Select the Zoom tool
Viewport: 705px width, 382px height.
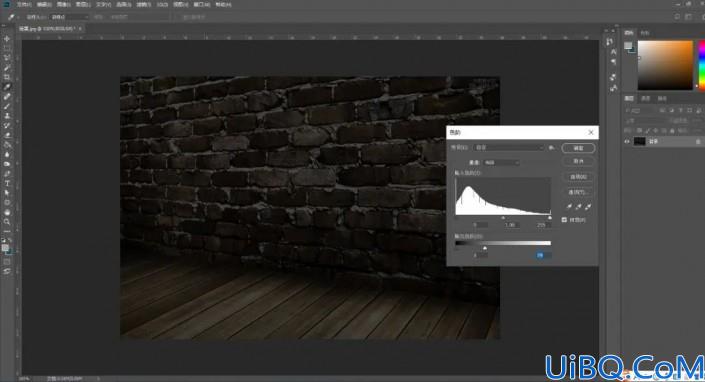(7, 222)
